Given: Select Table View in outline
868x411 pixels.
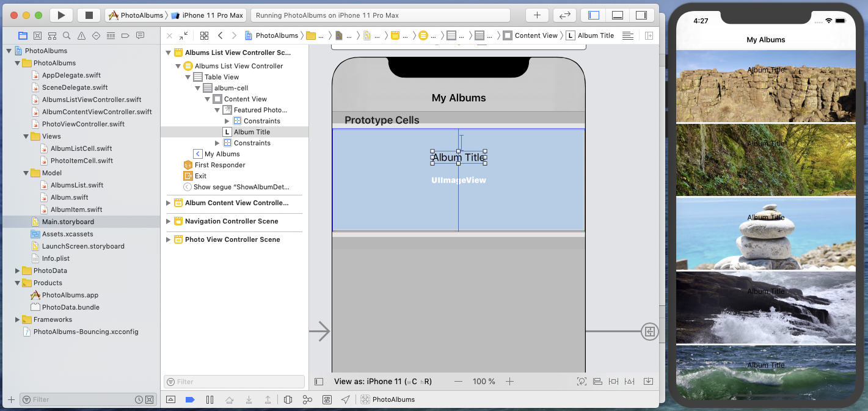Looking at the screenshot, I should (x=222, y=77).
